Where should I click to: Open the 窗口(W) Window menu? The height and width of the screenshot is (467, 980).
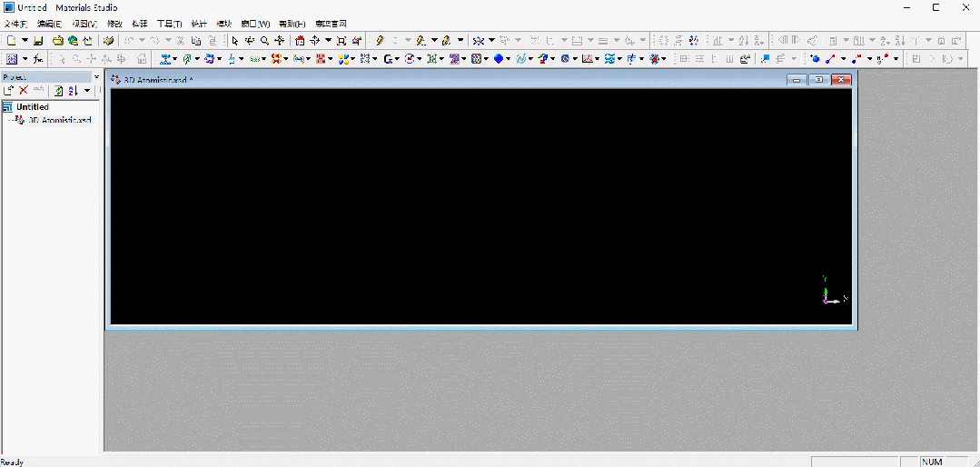[x=255, y=24]
